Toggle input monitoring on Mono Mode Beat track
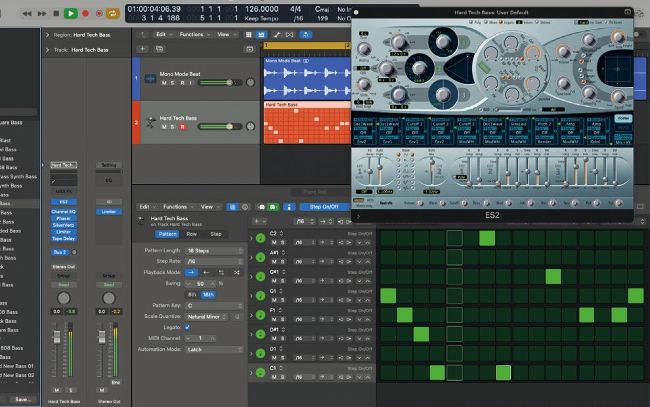This screenshot has width=650, height=407. pos(191,83)
